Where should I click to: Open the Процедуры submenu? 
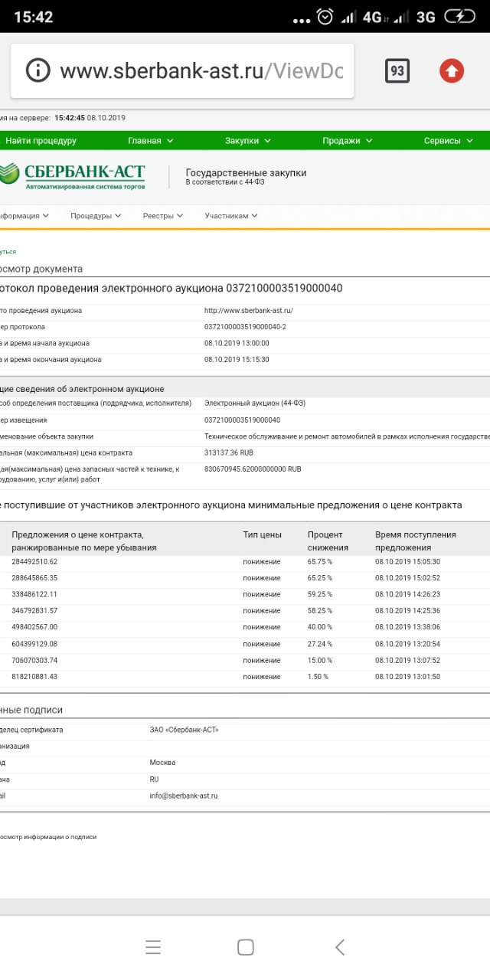96,216
